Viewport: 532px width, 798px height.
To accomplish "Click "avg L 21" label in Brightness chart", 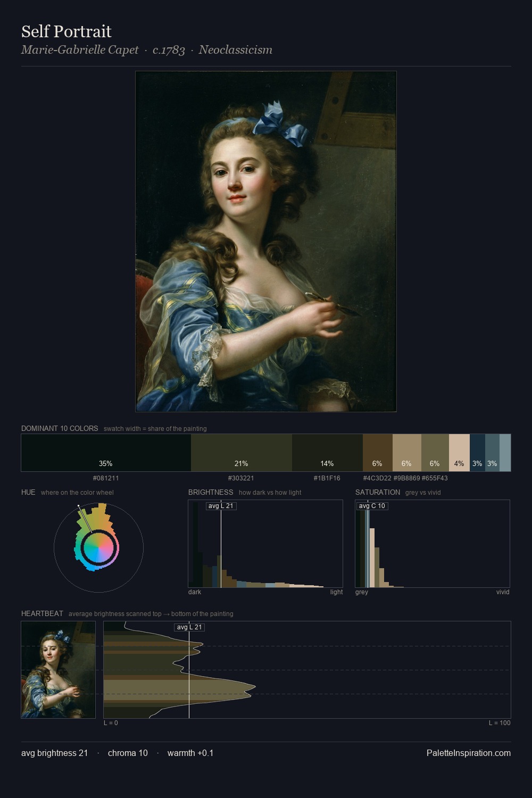I will (221, 506).
